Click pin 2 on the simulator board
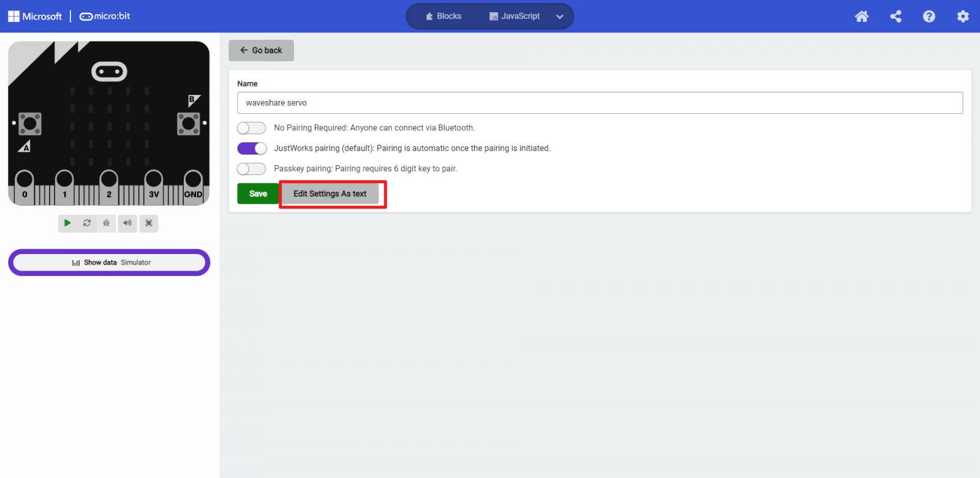The image size is (980, 478). (x=109, y=186)
